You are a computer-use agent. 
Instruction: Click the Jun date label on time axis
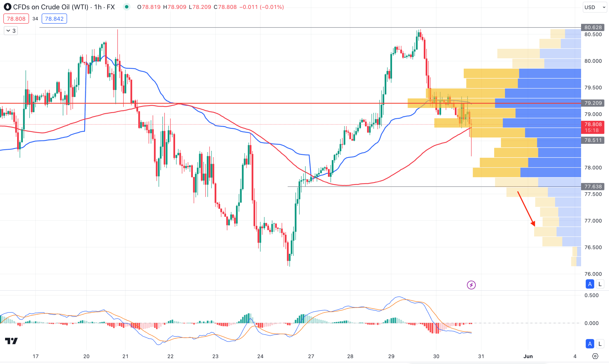528,356
